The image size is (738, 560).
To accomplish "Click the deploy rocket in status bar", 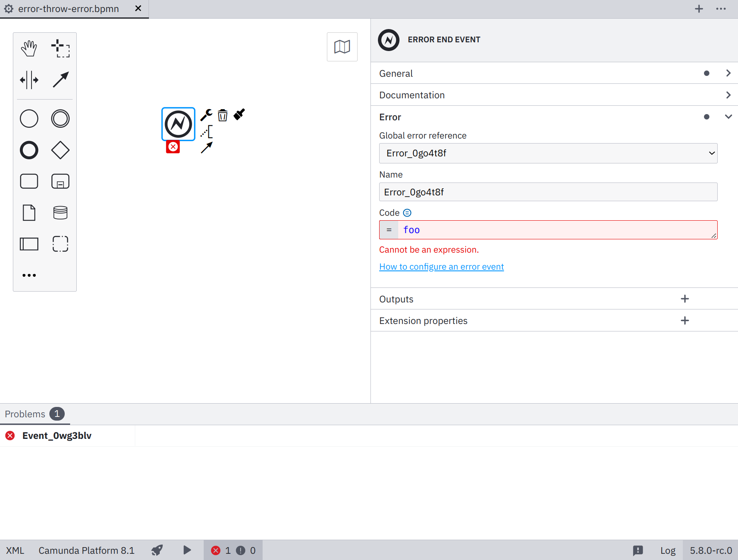I will (x=157, y=550).
